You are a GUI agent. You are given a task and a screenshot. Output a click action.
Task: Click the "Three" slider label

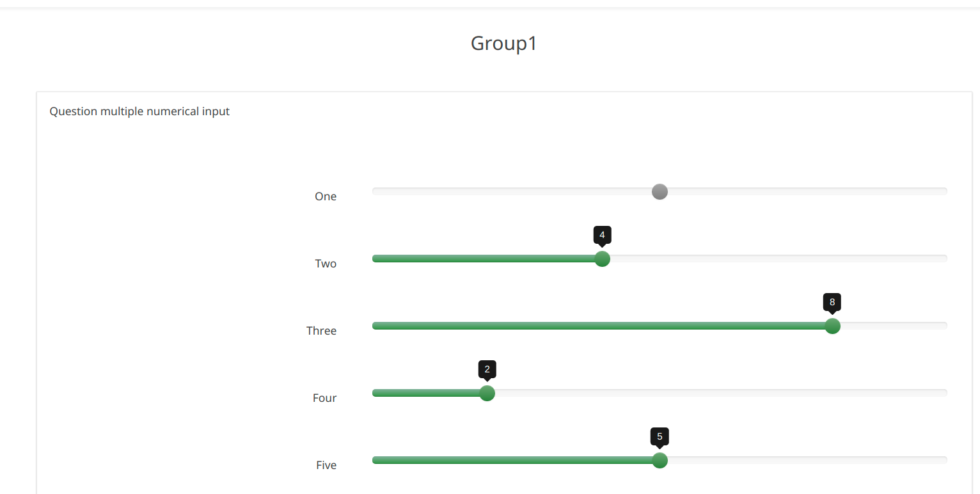click(x=321, y=331)
